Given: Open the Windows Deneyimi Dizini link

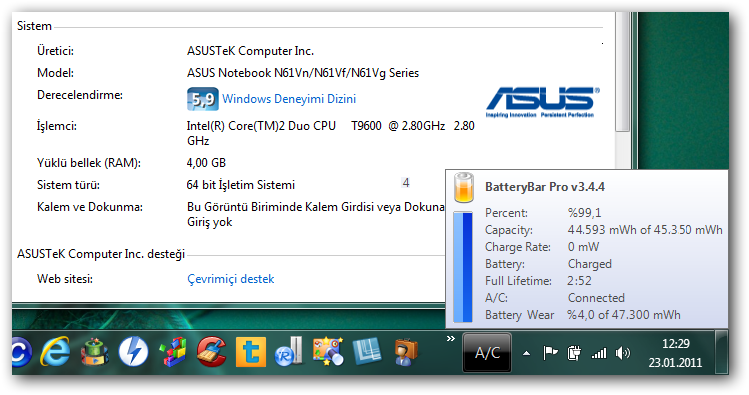Looking at the screenshot, I should (289, 99).
